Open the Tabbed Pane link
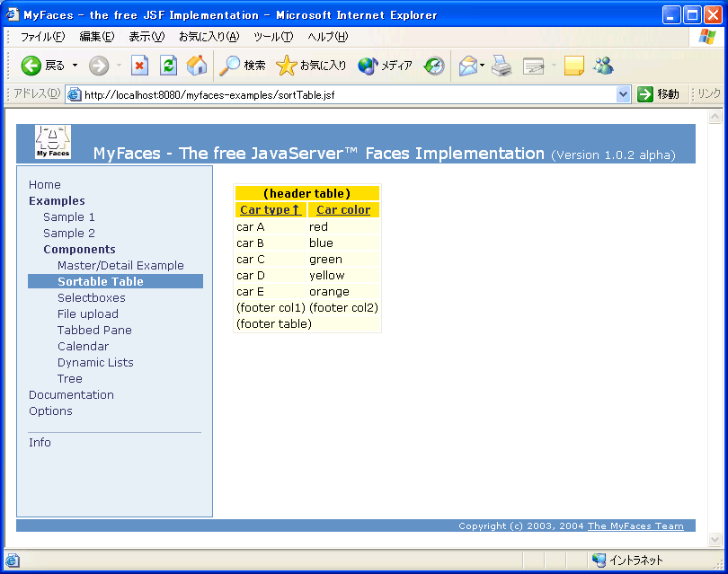 (94, 331)
